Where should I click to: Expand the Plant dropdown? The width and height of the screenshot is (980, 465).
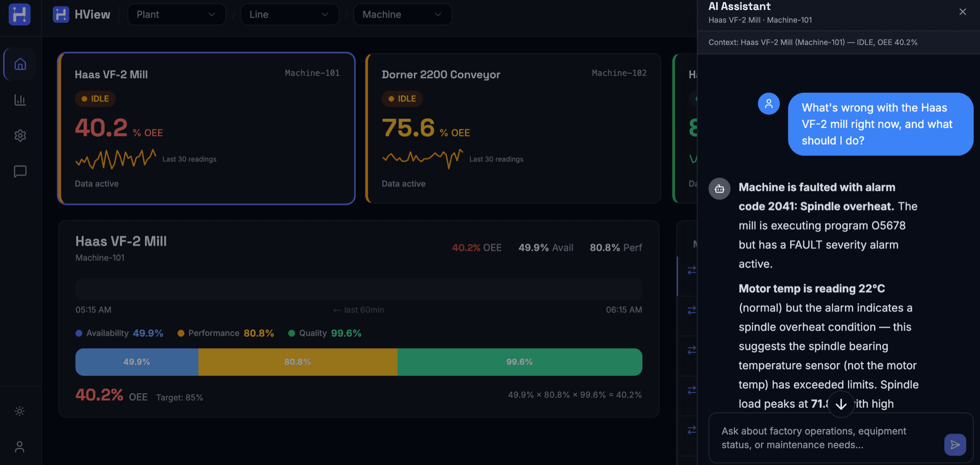click(176, 15)
